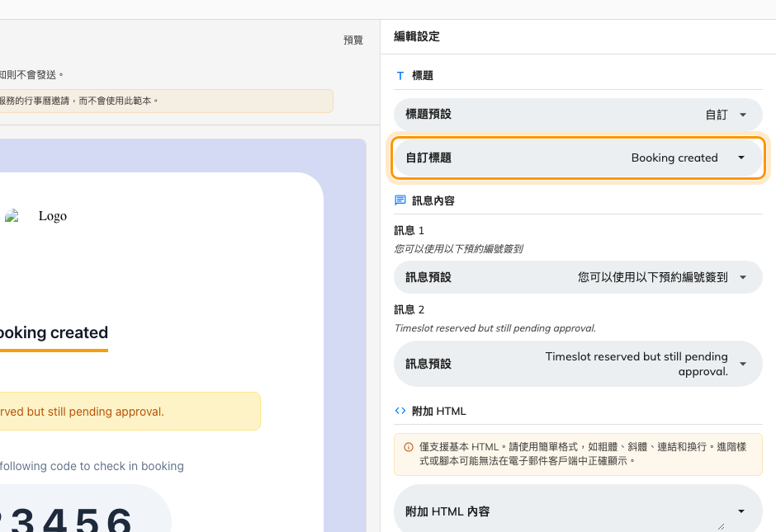Click the 'following code to check in booking' text

pyautogui.click(x=92, y=466)
